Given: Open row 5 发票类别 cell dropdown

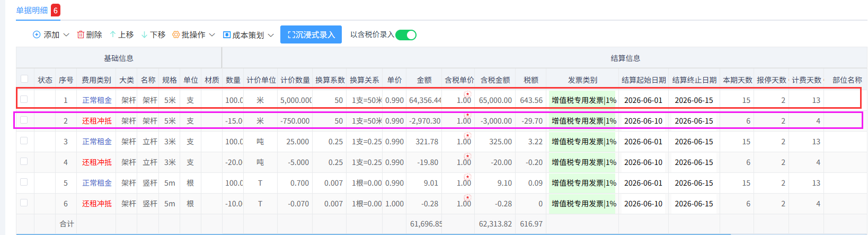Looking at the screenshot, I should pos(582,182).
